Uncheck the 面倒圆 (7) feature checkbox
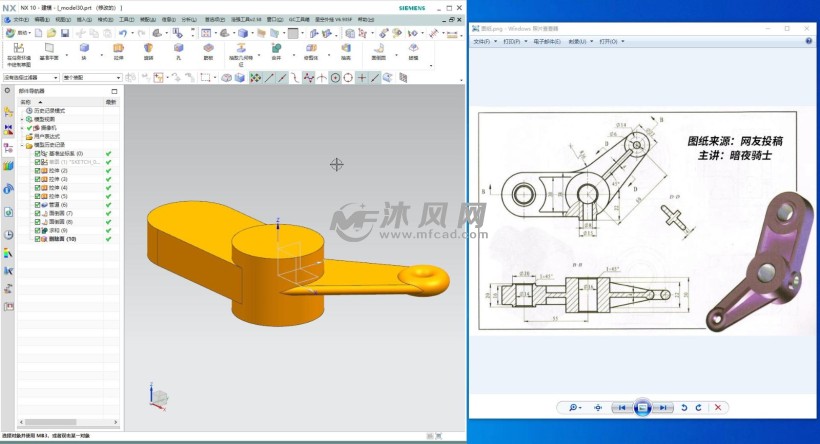This screenshot has height=444, width=820. (x=38, y=213)
